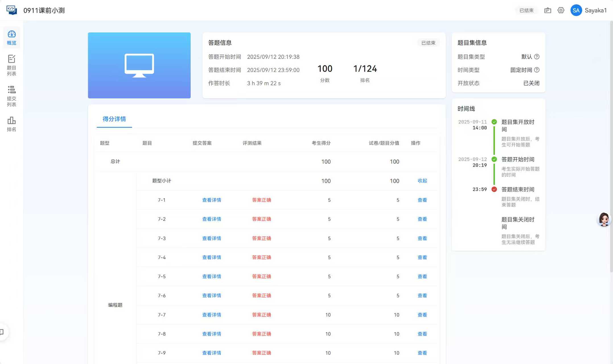The height and width of the screenshot is (364, 613).
Task: Click the briefcase icon next to 已结束
Action: [548, 11]
